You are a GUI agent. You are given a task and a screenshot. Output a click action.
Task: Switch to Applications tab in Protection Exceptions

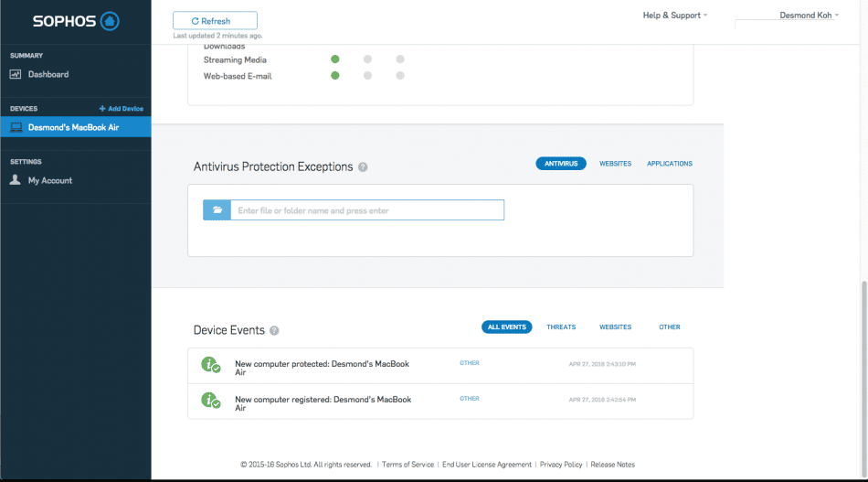[x=670, y=164]
